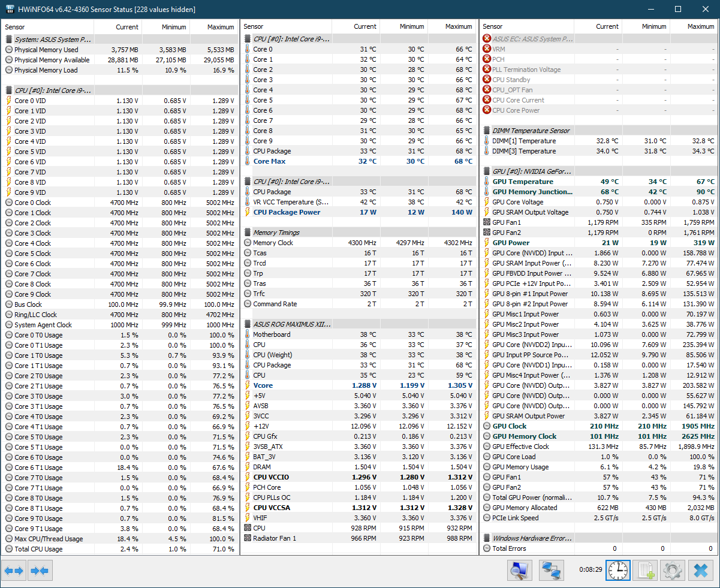Select the GPU [#0]: NVIDIA GeForce group header

(598, 171)
